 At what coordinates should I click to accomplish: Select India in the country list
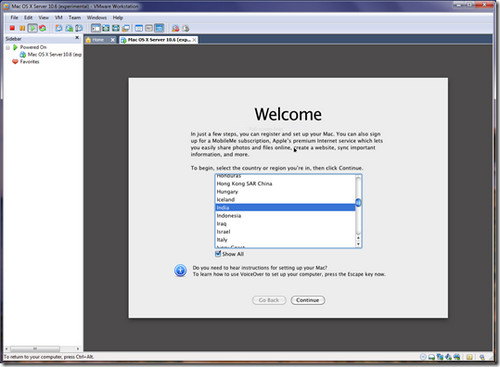(x=285, y=208)
